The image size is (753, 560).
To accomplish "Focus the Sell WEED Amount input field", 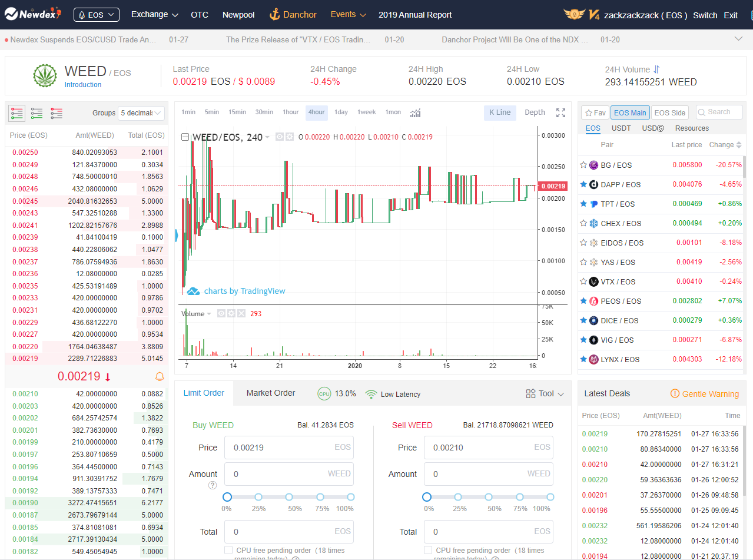I will (x=488, y=474).
